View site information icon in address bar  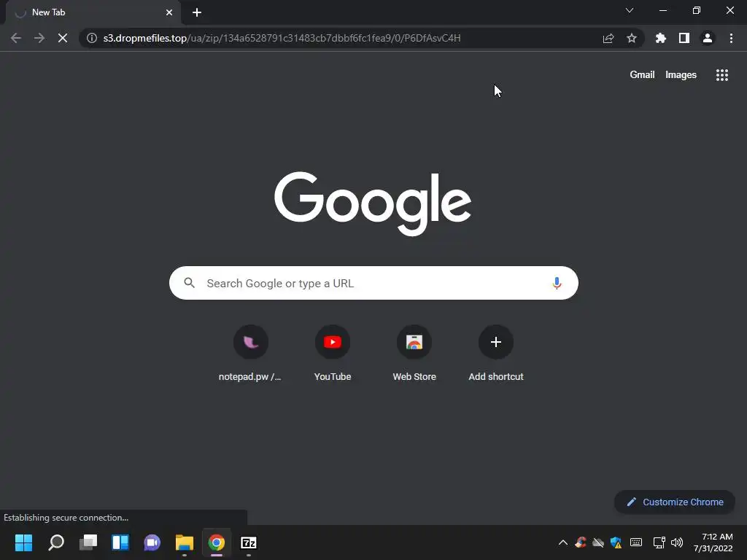tap(92, 38)
